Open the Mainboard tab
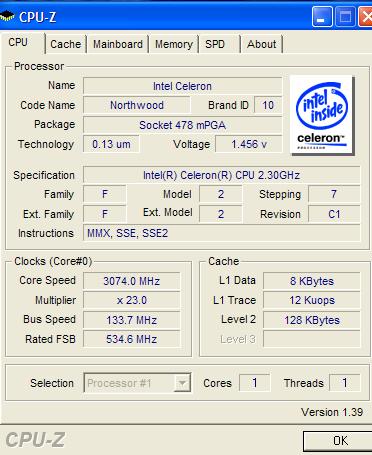This screenshot has width=372, height=455. click(x=118, y=44)
